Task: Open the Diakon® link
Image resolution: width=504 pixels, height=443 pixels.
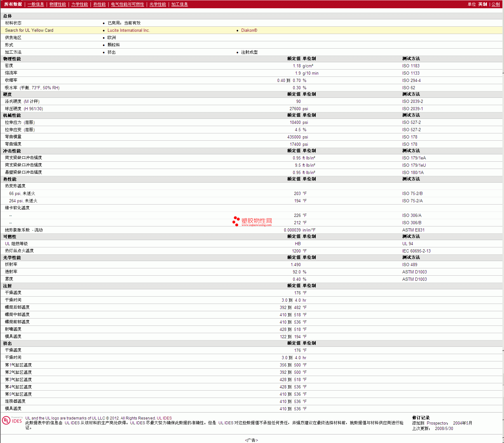Action: tap(249, 30)
